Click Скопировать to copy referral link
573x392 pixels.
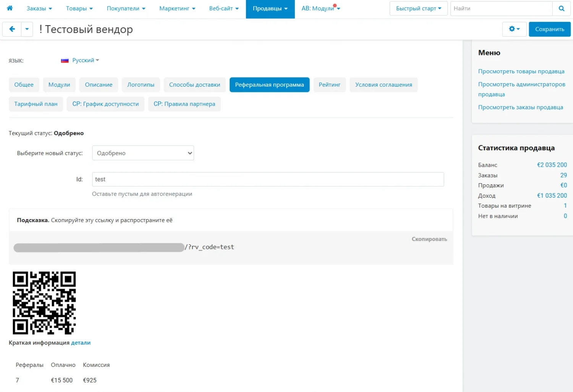pos(429,239)
